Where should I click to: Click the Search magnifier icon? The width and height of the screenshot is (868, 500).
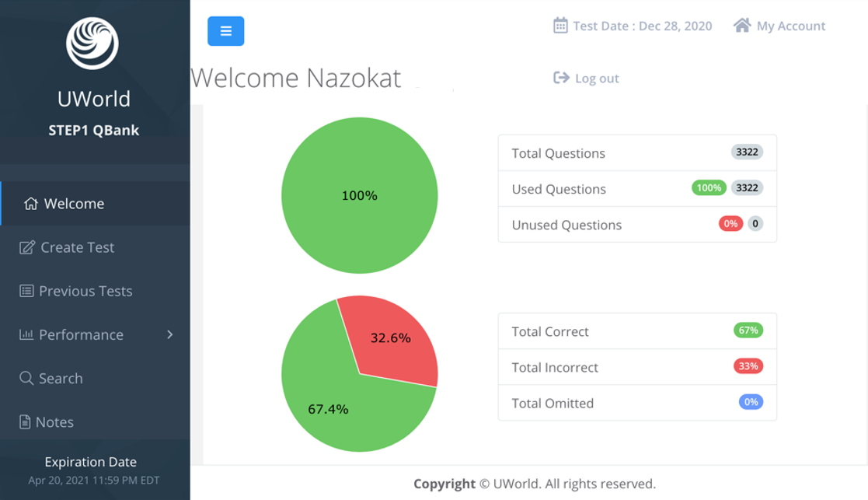click(26, 378)
